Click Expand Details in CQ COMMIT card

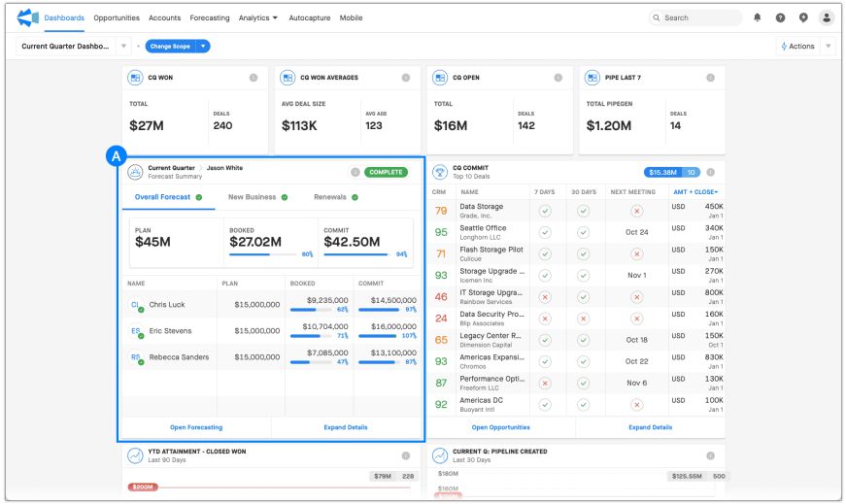tap(650, 427)
